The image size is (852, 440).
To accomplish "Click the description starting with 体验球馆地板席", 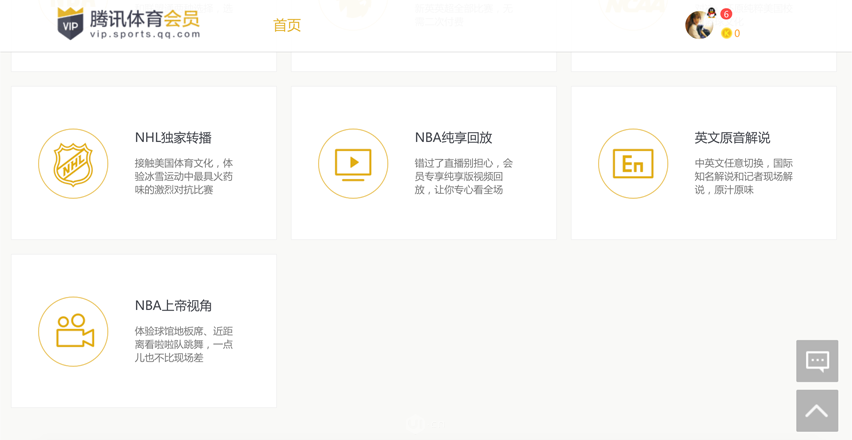I will 184,344.
